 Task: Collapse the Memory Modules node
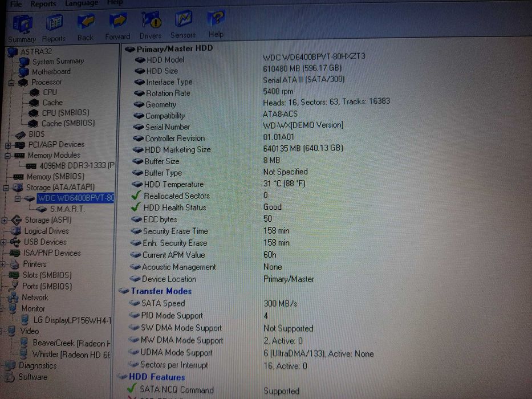(x=7, y=156)
